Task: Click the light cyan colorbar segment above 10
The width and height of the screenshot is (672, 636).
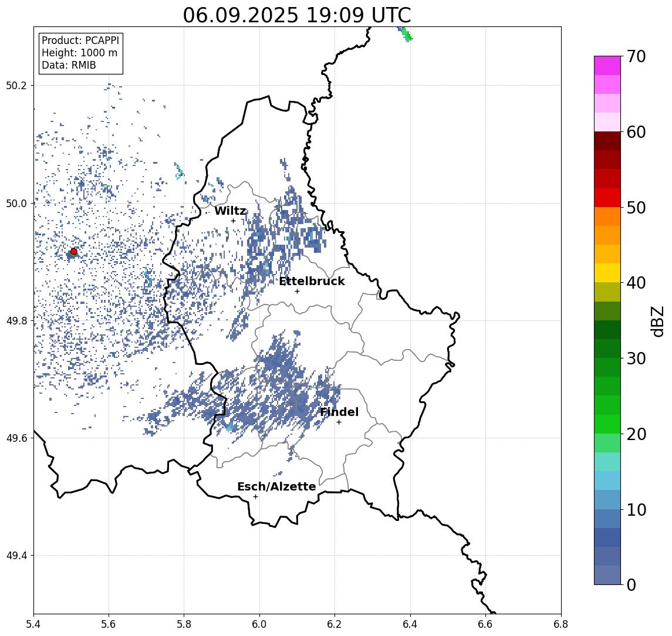Action: [x=607, y=481]
